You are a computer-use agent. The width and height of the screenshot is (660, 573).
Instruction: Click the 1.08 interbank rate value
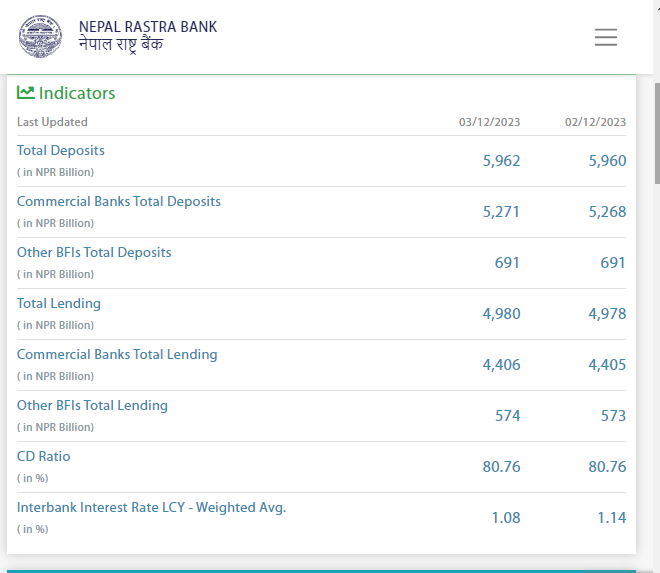506,518
